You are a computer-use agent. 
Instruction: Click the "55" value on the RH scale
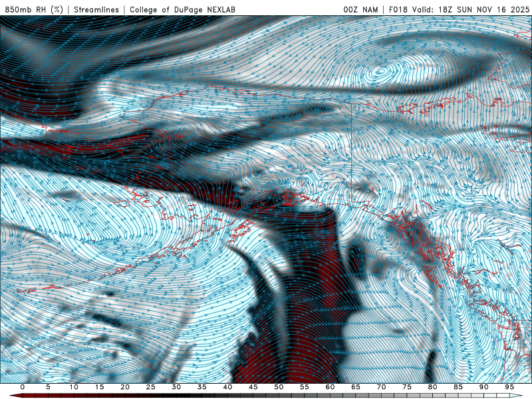305,387
